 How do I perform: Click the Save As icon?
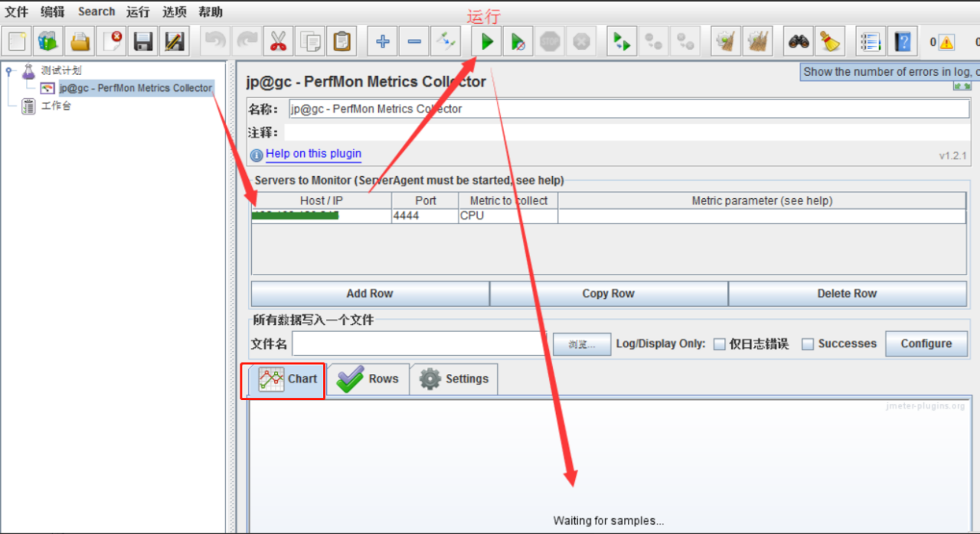[175, 41]
